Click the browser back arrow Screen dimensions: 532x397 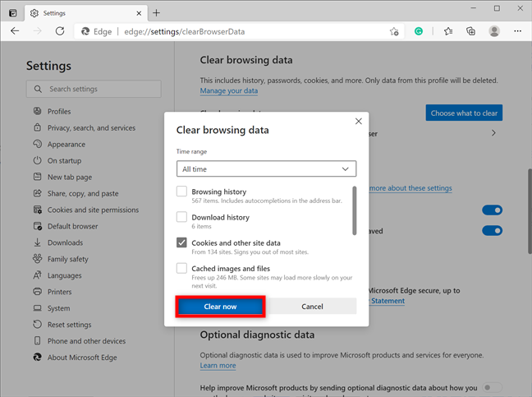tap(15, 31)
